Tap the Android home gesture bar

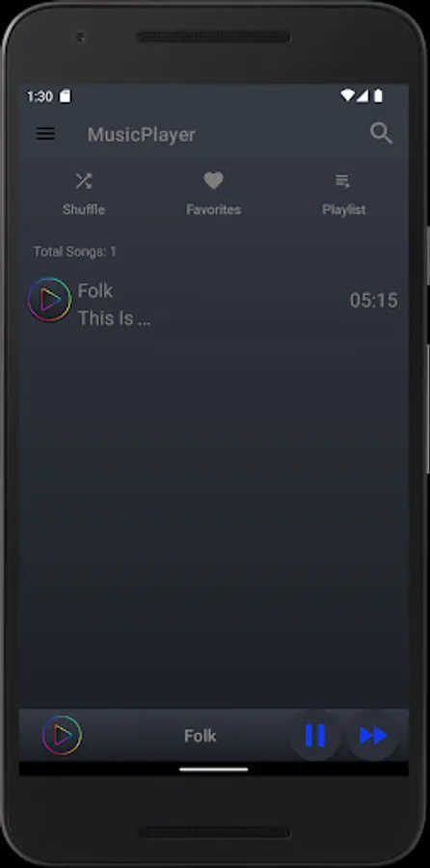(x=214, y=769)
